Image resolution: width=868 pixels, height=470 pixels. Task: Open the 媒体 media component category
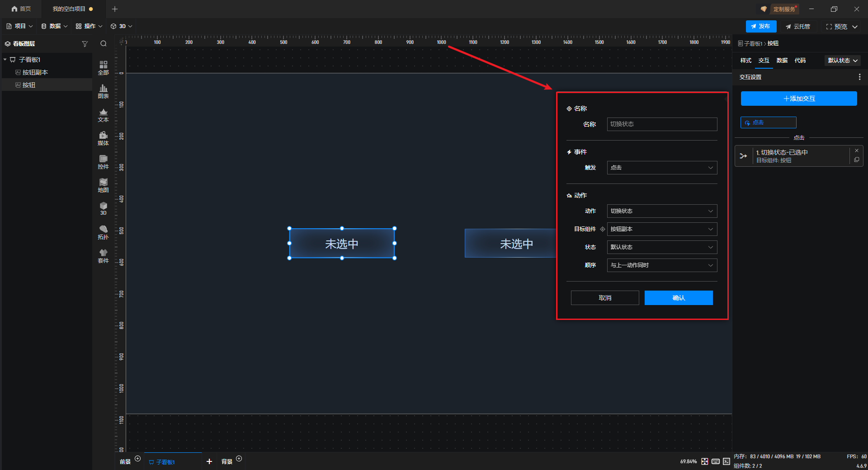(103, 138)
